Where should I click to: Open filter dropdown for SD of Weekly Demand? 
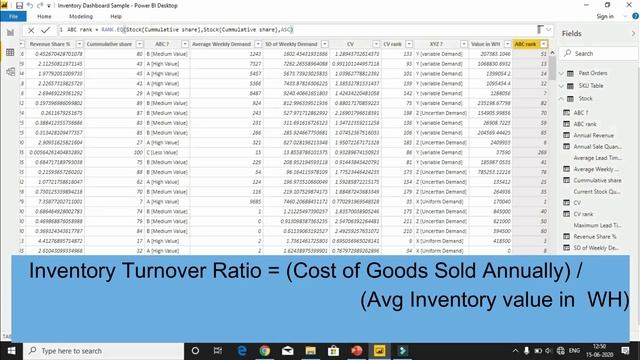[x=324, y=44]
